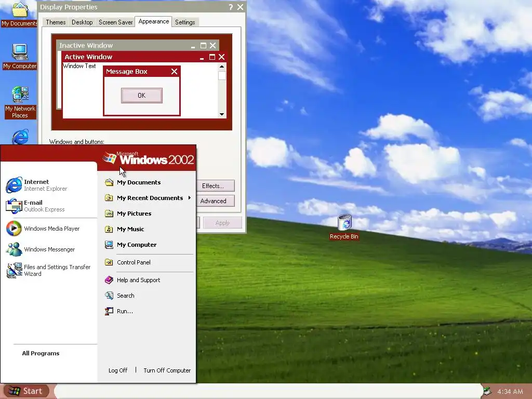Select My Network Places desktop icon
Viewport: 532px width, 399px height.
point(20,102)
